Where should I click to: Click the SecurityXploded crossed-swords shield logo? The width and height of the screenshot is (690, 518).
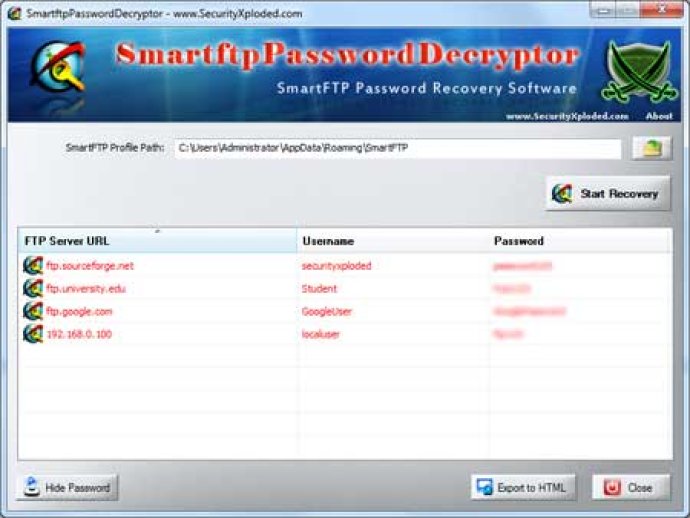pyautogui.click(x=639, y=70)
